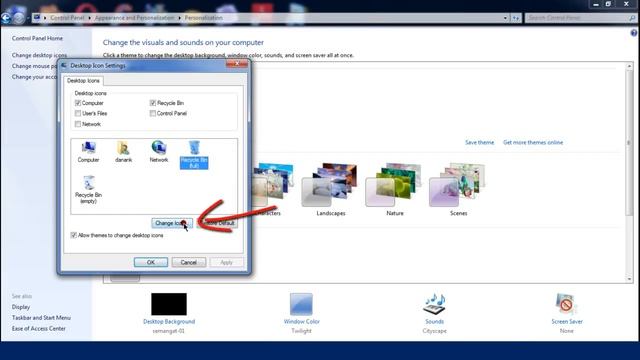Open Taskbar and Start Menu link

pos(41,318)
